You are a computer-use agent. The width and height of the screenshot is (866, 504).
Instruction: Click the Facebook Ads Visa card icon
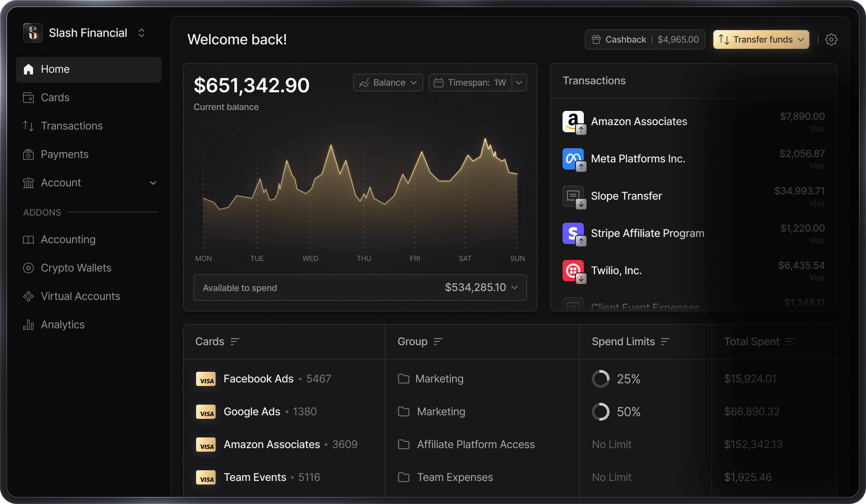pos(206,379)
